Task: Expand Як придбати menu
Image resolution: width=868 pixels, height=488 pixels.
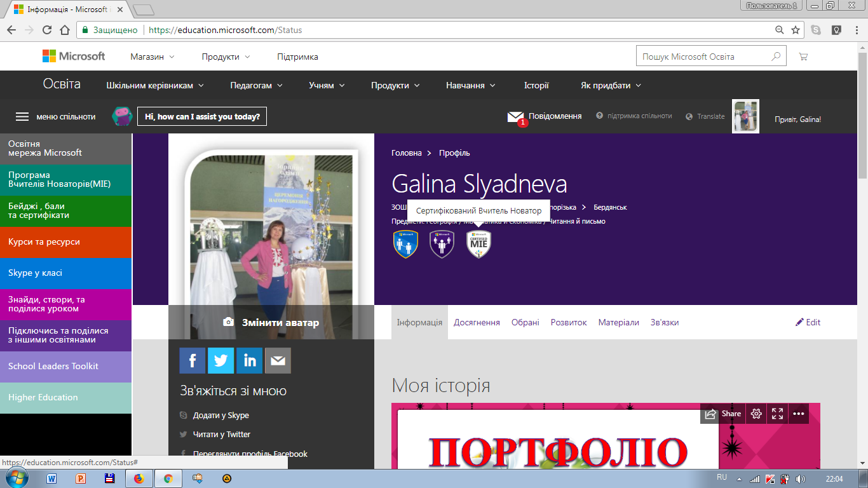Action: (x=611, y=85)
